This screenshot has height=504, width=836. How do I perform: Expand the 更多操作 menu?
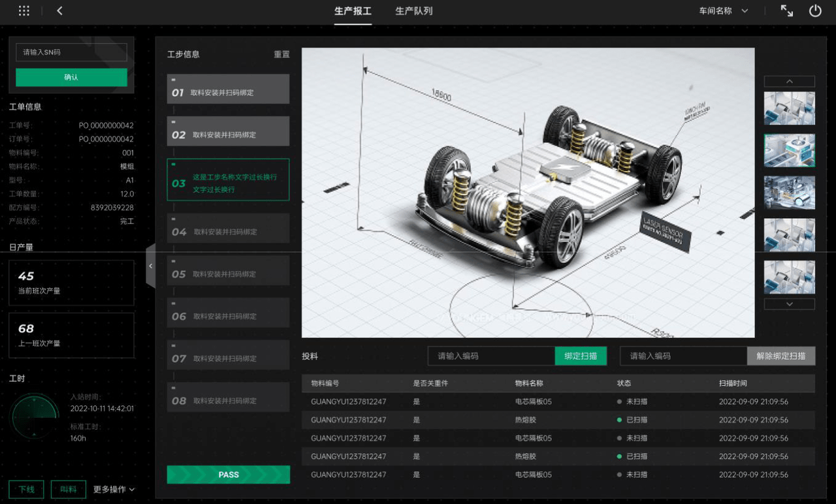coord(114,489)
